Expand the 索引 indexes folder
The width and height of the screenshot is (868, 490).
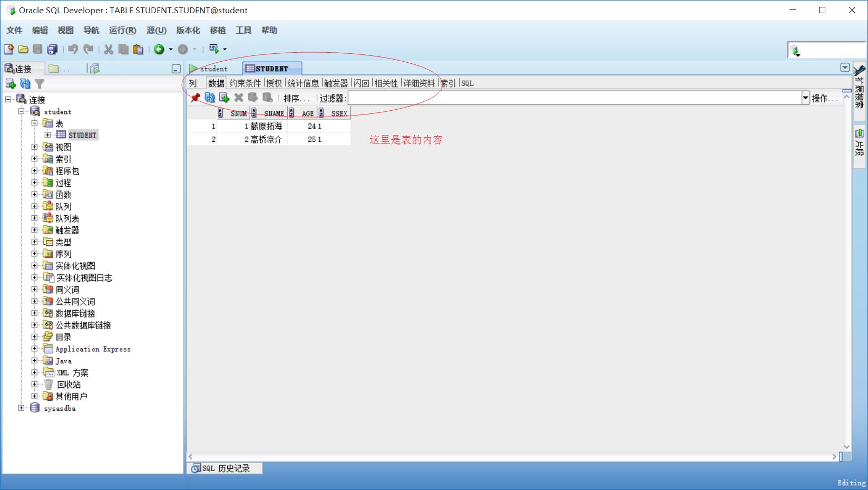[34, 159]
